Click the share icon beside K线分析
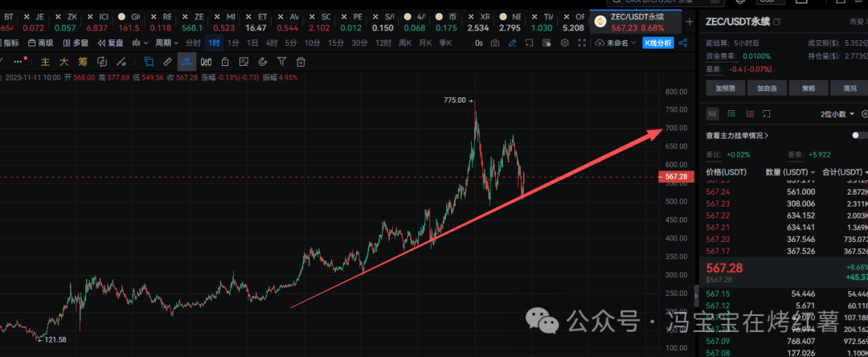This screenshot has width=868, height=357. pos(683,43)
